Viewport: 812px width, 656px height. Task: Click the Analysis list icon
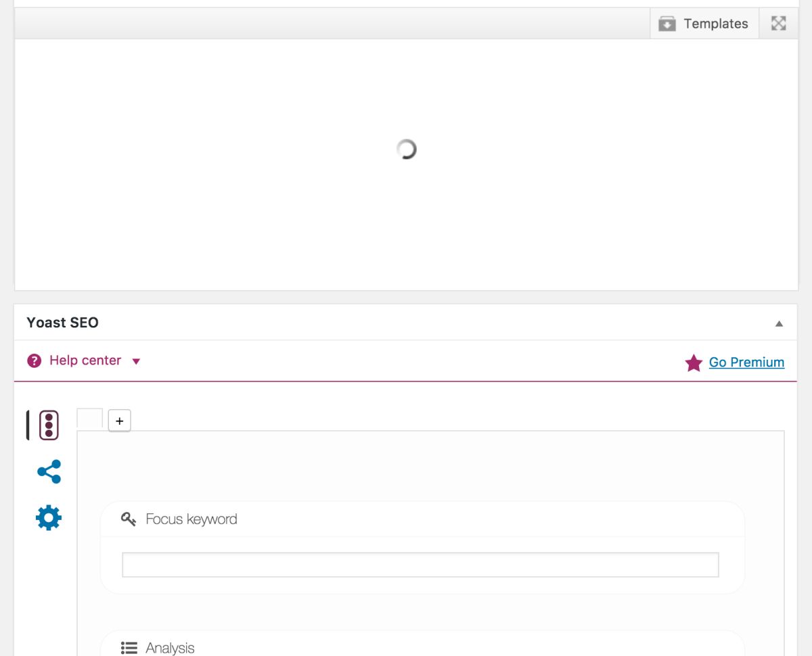click(129, 648)
